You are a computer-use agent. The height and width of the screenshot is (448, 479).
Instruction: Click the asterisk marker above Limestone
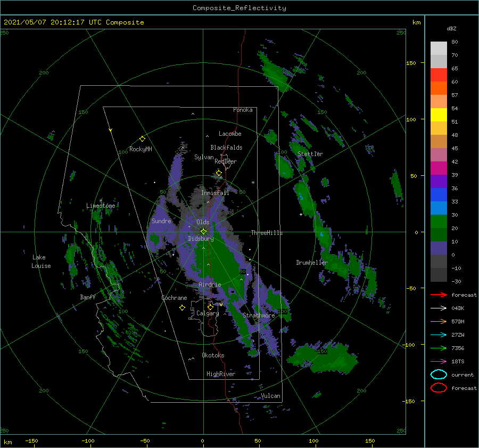(101, 201)
